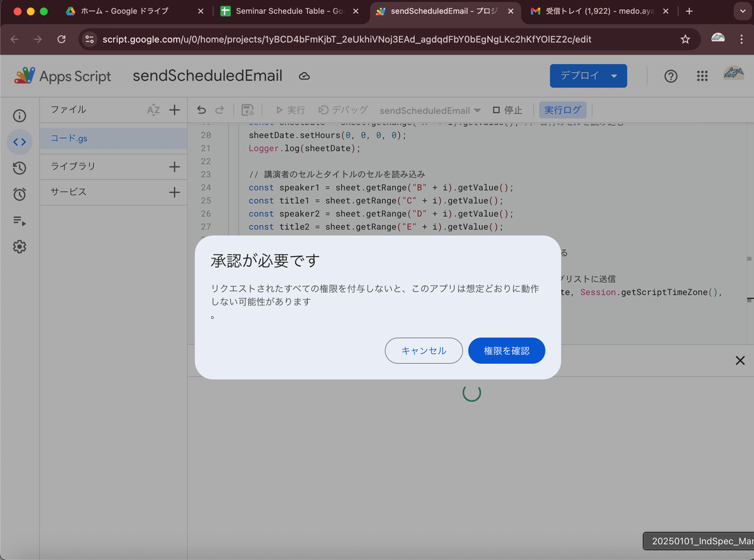Click the account avatar in the corner

[x=734, y=73]
